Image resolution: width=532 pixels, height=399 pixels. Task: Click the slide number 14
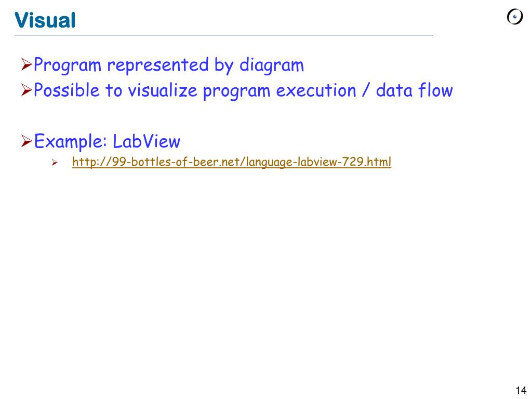[x=521, y=390]
